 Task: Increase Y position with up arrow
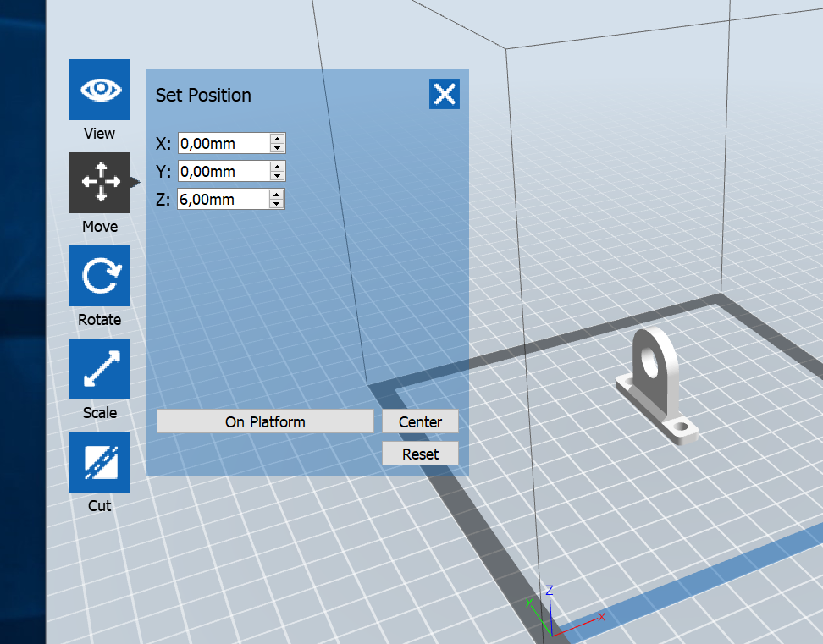[x=277, y=167]
